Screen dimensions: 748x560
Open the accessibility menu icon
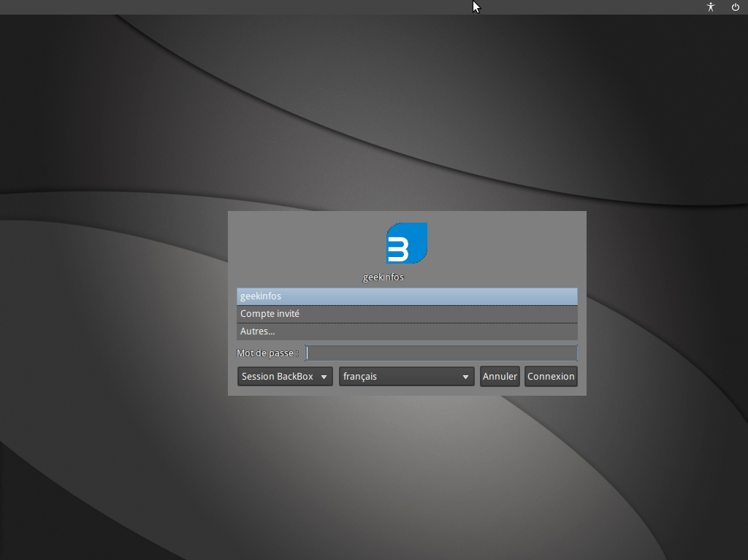click(711, 7)
